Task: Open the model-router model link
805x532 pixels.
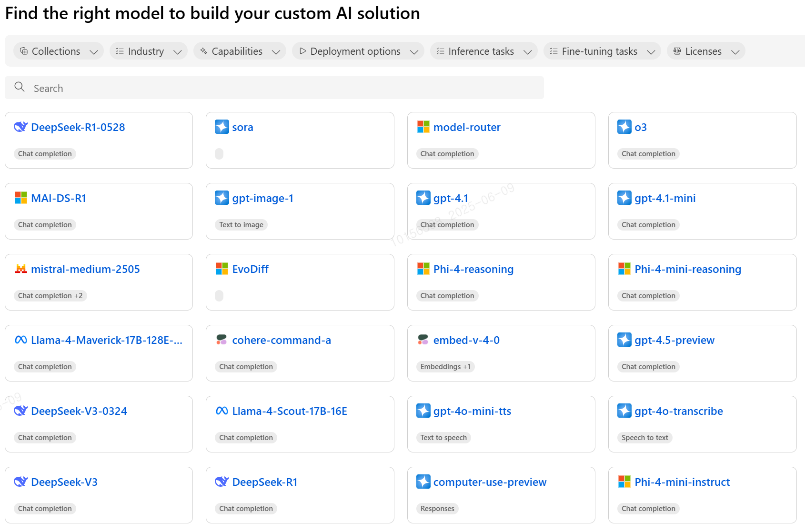Action: point(467,127)
